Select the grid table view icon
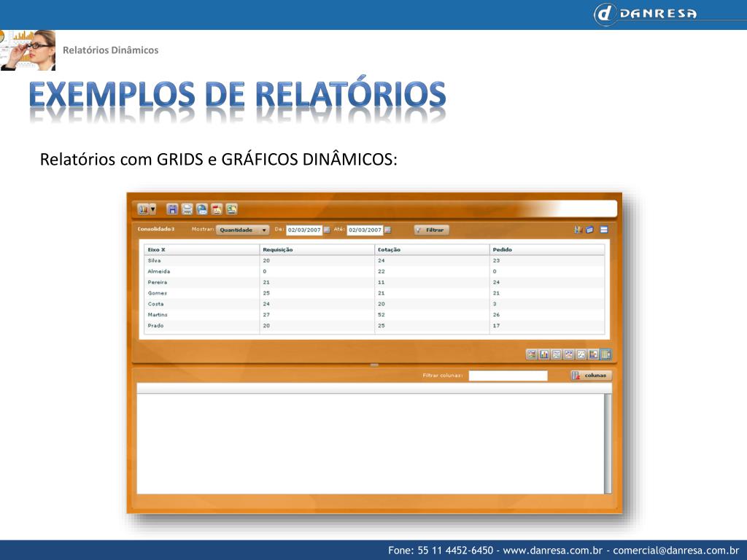The height and width of the screenshot is (560, 747). pos(606,354)
